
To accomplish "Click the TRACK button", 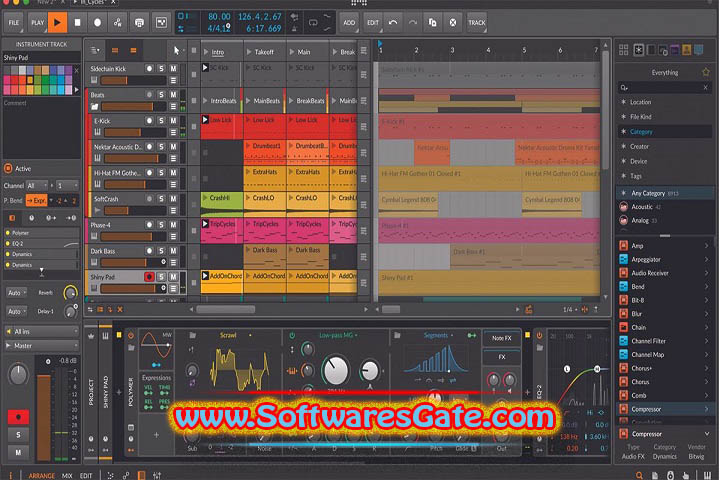I will click(x=477, y=23).
